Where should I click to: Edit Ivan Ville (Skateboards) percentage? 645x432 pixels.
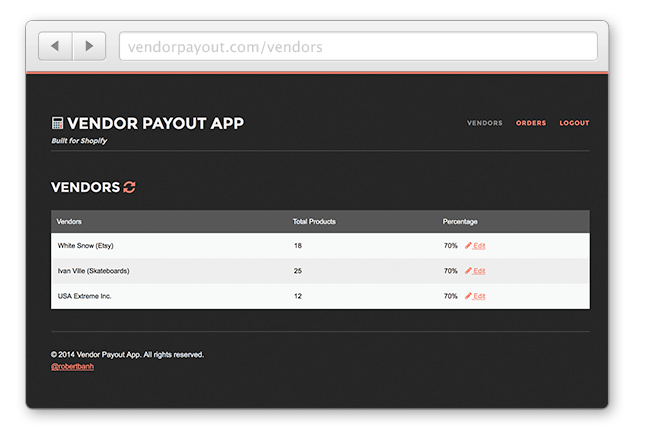pyautogui.click(x=478, y=271)
